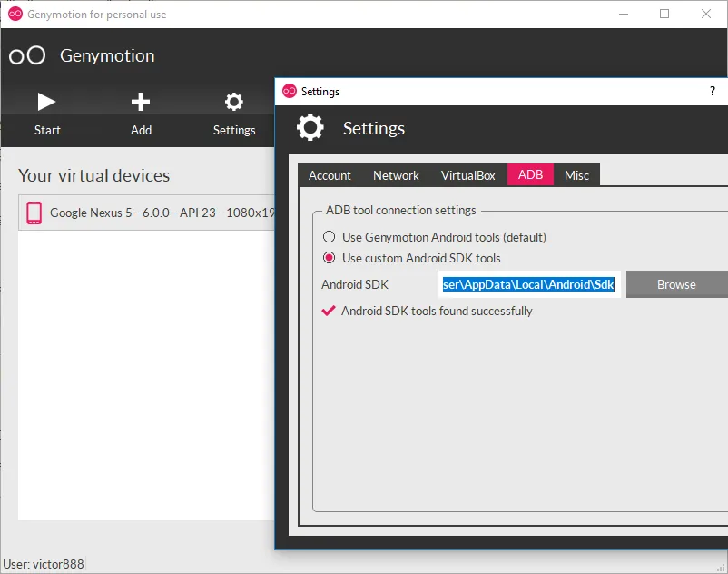Click the 'ADB tool connection settings' group title
Viewport: 728px width, 574px height.
click(400, 210)
